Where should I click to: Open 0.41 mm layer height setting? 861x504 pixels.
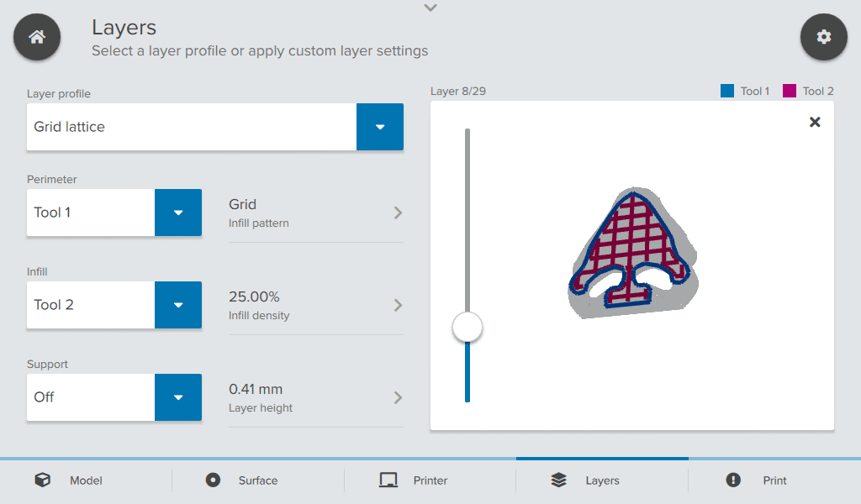315,397
